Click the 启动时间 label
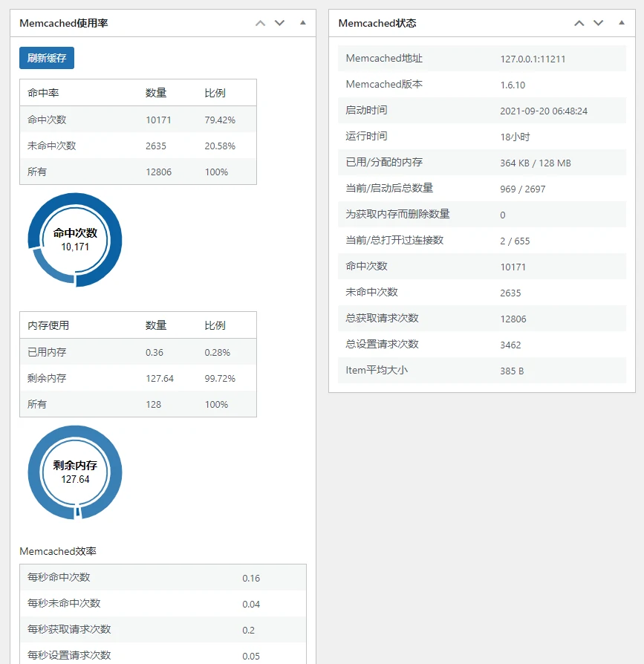The height and width of the screenshot is (664, 644). pos(366,110)
